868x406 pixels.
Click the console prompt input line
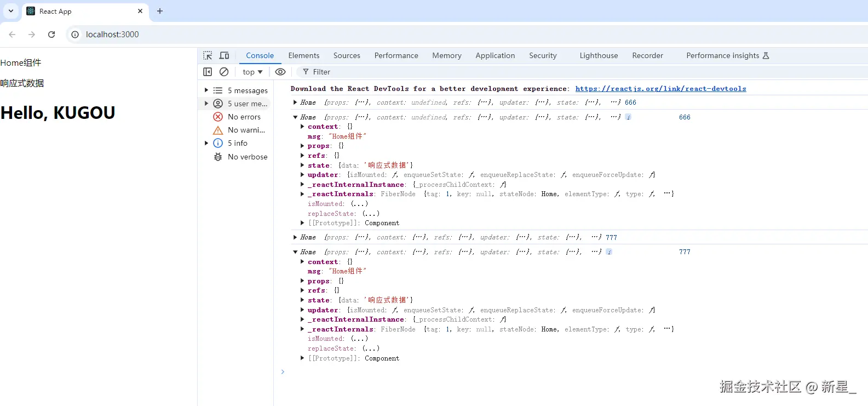[575, 372]
